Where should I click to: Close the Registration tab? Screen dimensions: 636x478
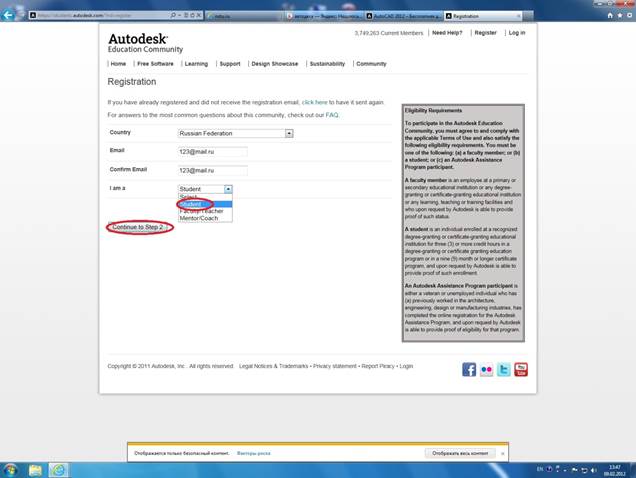point(518,16)
